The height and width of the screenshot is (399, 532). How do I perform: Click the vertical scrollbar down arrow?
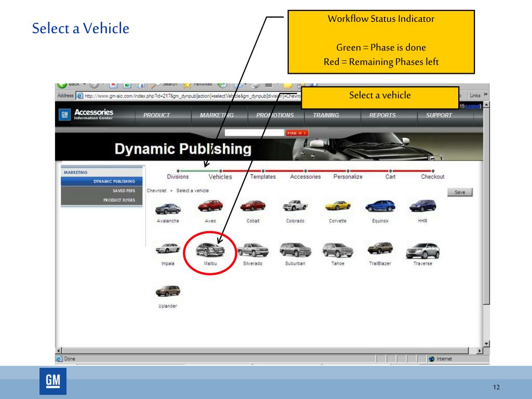486,344
